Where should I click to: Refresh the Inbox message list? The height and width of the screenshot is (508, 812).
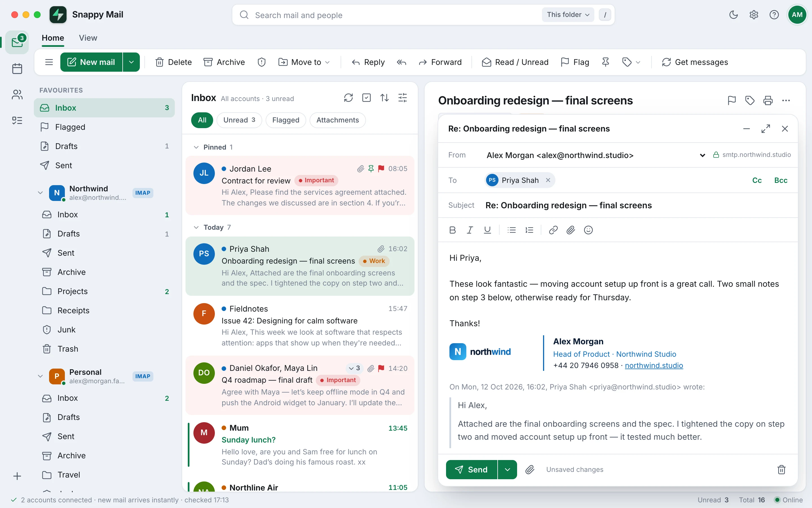[348, 98]
